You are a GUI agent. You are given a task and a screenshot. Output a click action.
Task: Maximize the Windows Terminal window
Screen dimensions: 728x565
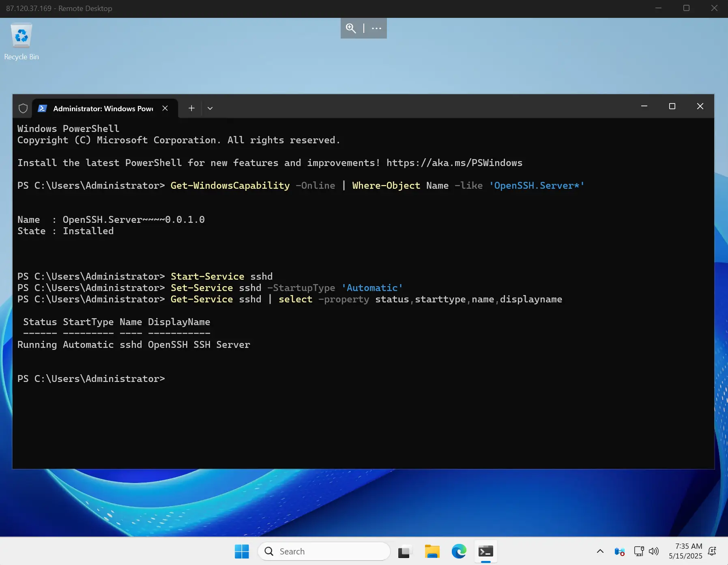[x=672, y=106]
